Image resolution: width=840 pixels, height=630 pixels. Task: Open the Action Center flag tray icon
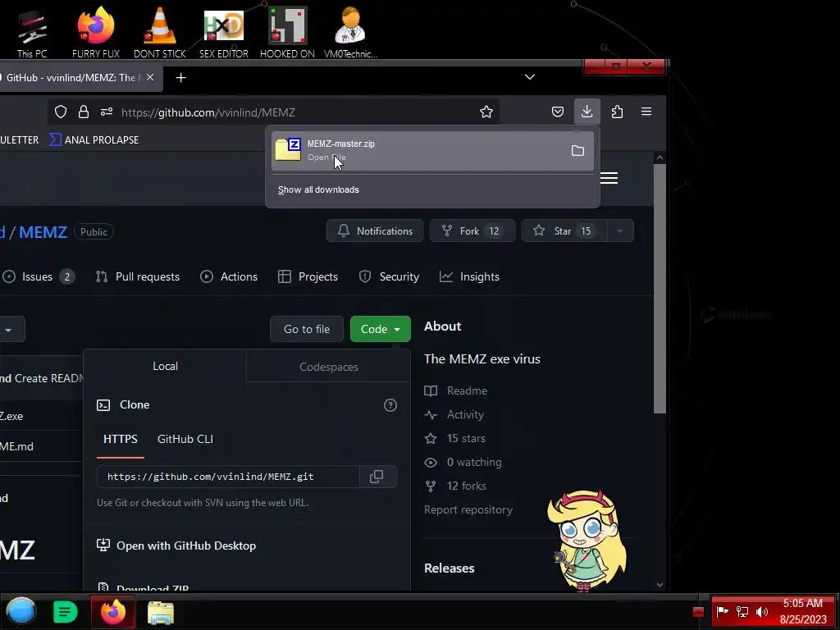point(722,611)
